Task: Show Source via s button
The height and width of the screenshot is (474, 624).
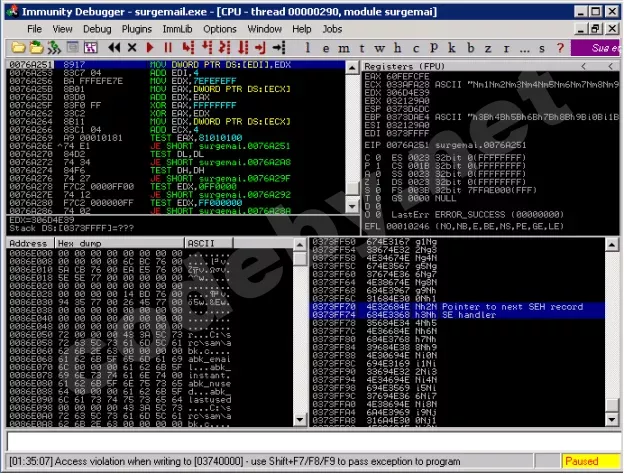Action: 542,49
